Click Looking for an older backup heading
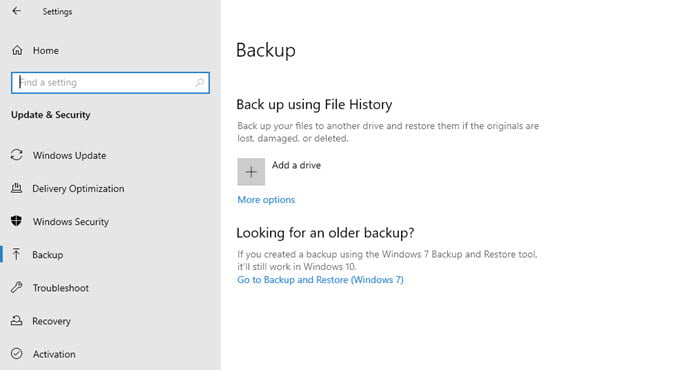This screenshot has width=700, height=370. (325, 233)
